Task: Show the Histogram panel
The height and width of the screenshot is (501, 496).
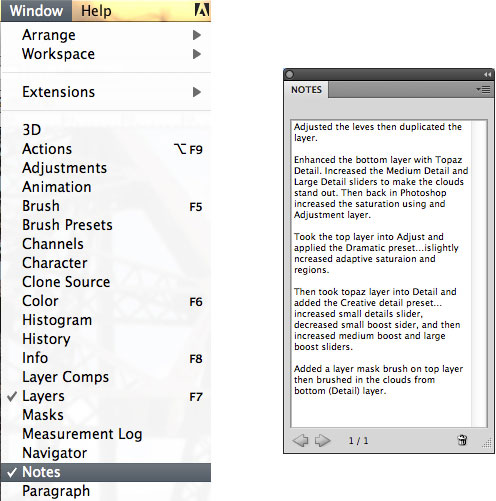Action: [106, 320]
